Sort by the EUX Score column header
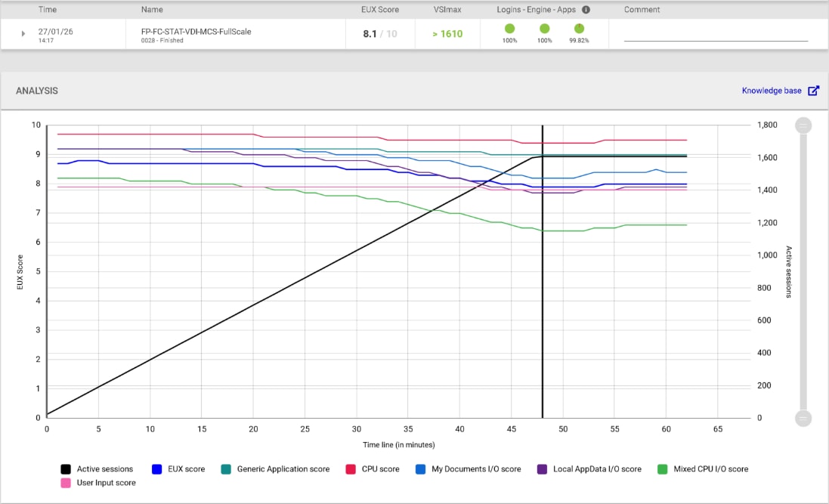Screen dimensions: 829x504 pos(380,10)
